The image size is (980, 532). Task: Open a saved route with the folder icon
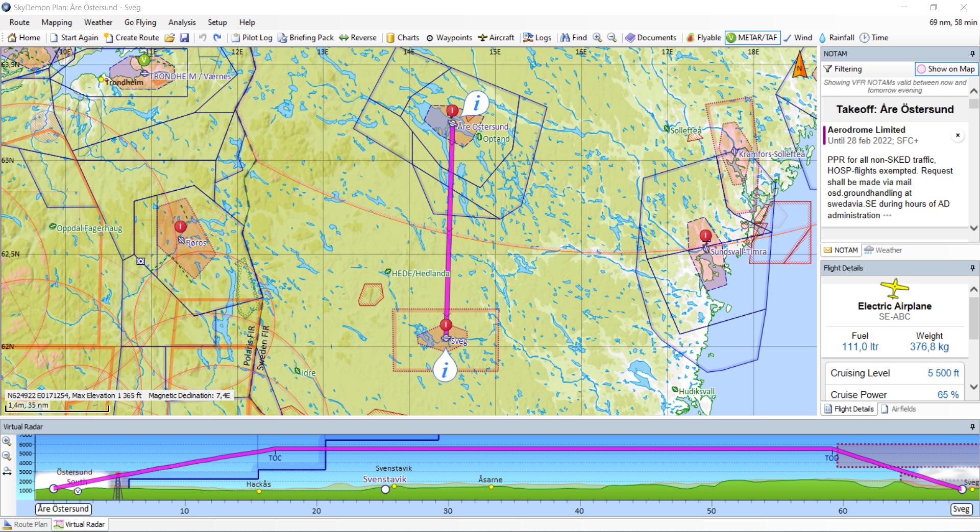click(170, 38)
